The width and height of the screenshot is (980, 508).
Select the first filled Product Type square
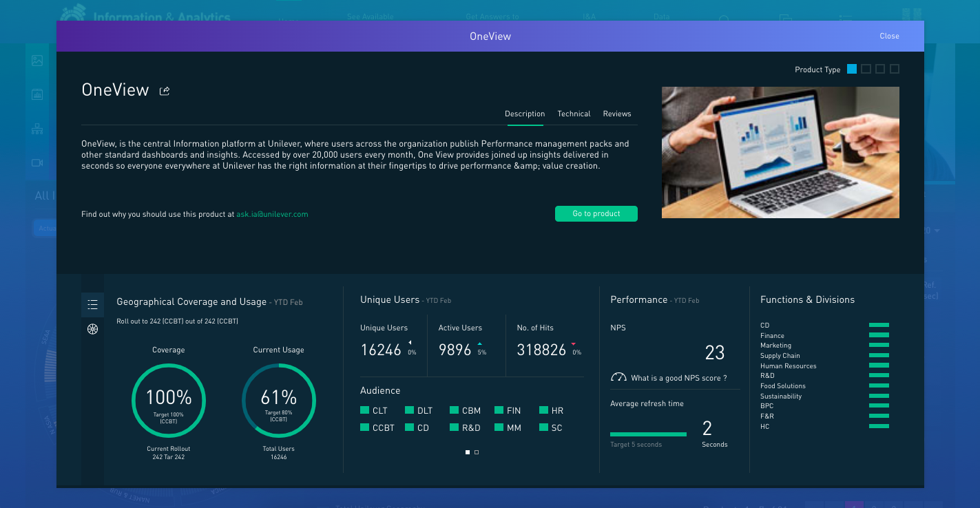(852, 69)
